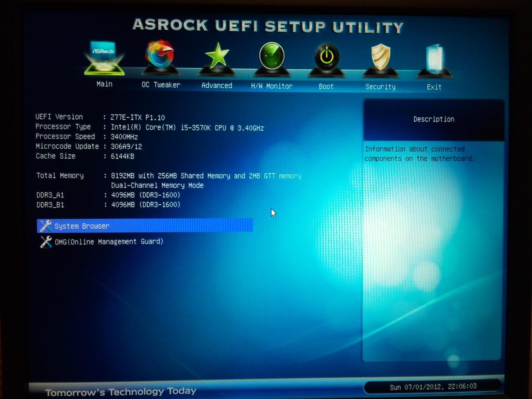Open the Main tab ASRock icon
Screen dimensions: 532x399
[104, 58]
